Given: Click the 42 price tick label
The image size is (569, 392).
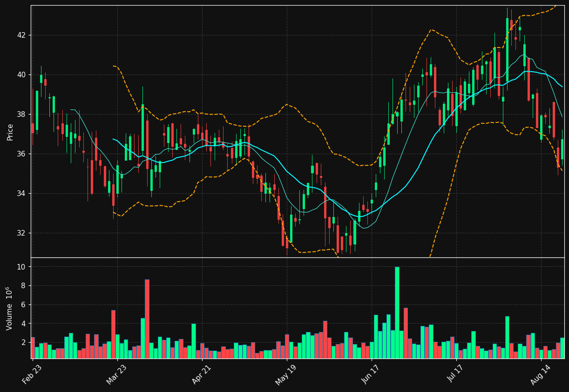Looking at the screenshot, I should tap(22, 35).
